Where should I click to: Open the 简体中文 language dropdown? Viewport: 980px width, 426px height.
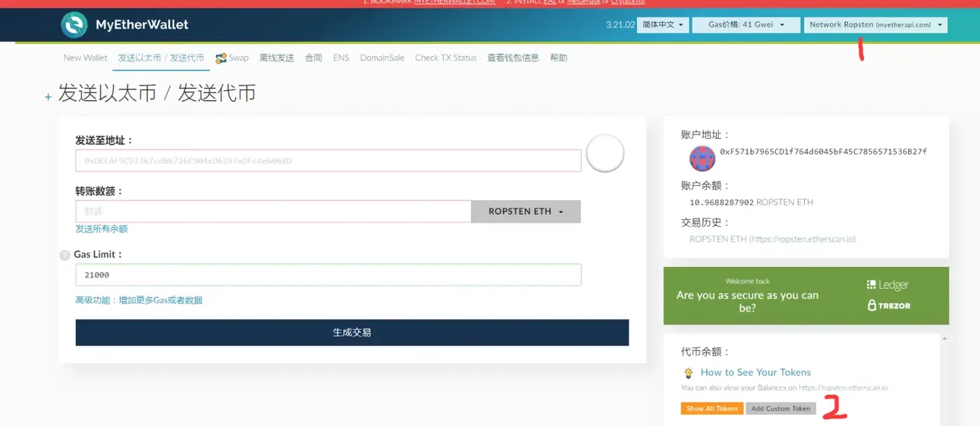click(x=663, y=25)
